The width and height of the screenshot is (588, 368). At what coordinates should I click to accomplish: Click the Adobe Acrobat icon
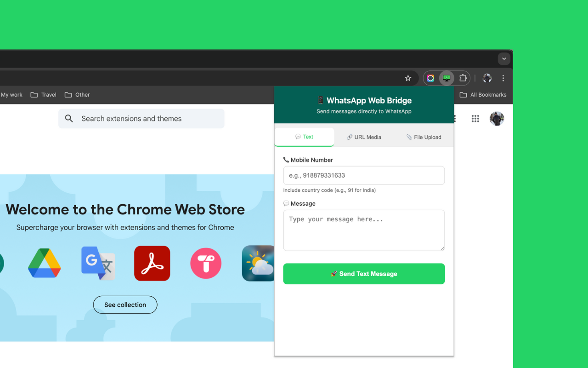[x=152, y=263]
